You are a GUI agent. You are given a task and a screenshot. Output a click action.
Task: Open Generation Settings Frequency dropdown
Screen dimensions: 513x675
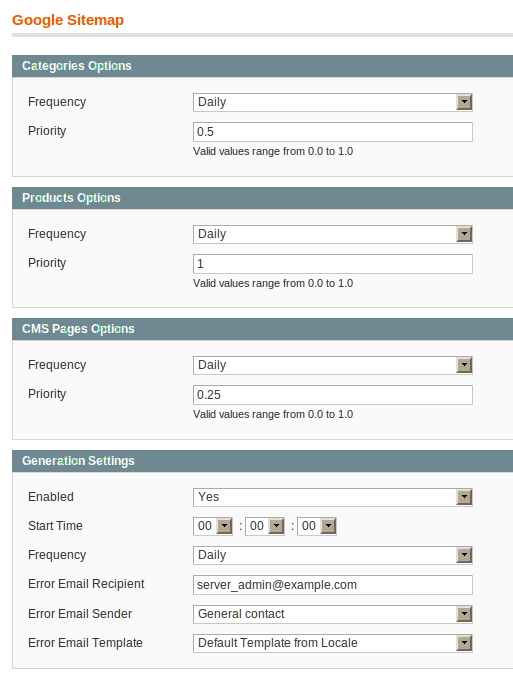tap(333, 555)
